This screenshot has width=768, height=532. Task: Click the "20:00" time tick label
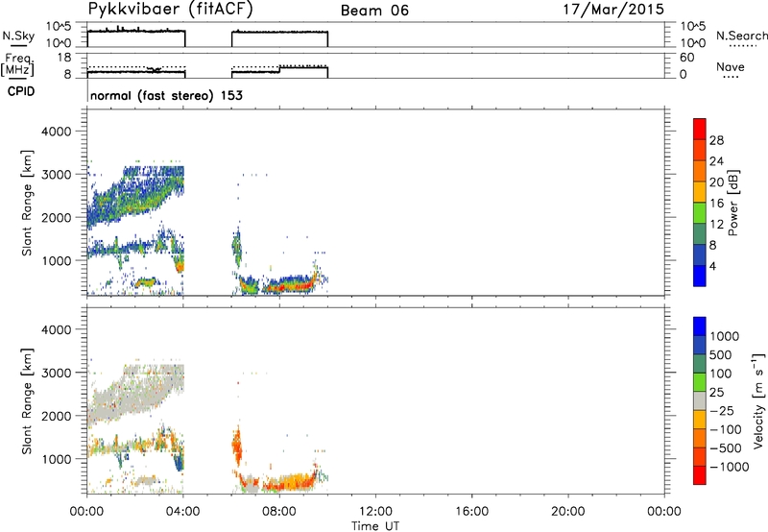pyautogui.click(x=568, y=512)
